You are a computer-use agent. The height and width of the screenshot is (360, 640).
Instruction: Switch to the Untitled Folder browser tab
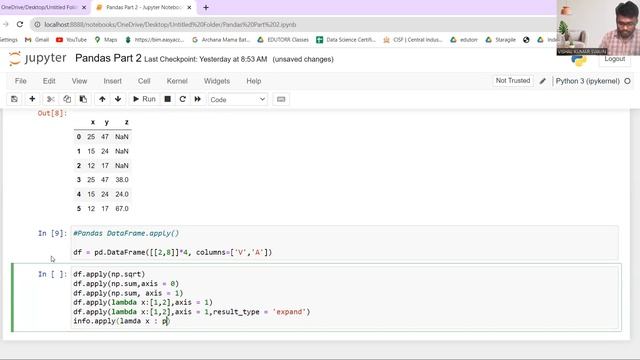pyautogui.click(x=41, y=7)
